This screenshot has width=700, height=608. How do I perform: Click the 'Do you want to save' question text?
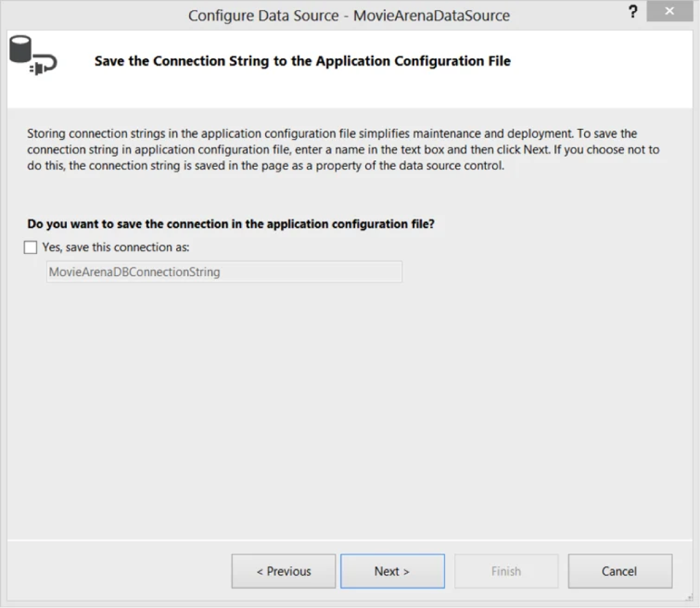pos(231,224)
